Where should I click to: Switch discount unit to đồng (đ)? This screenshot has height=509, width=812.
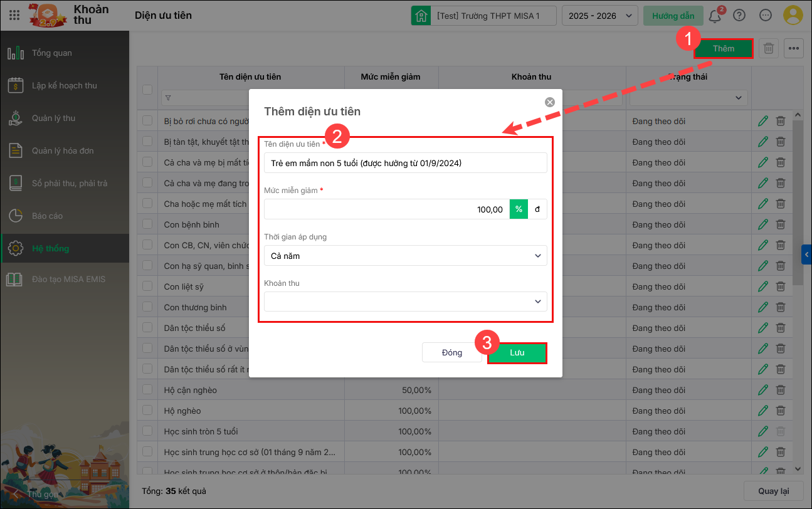pyautogui.click(x=537, y=209)
